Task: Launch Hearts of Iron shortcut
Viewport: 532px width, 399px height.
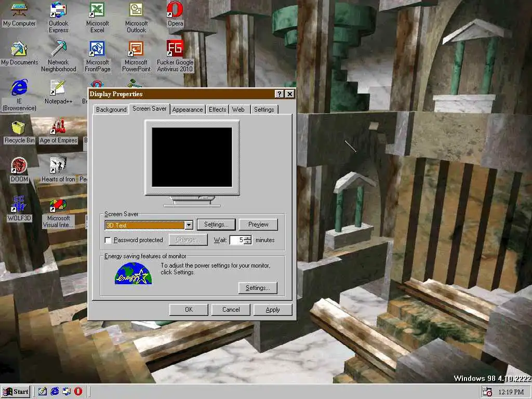Action: [58, 170]
